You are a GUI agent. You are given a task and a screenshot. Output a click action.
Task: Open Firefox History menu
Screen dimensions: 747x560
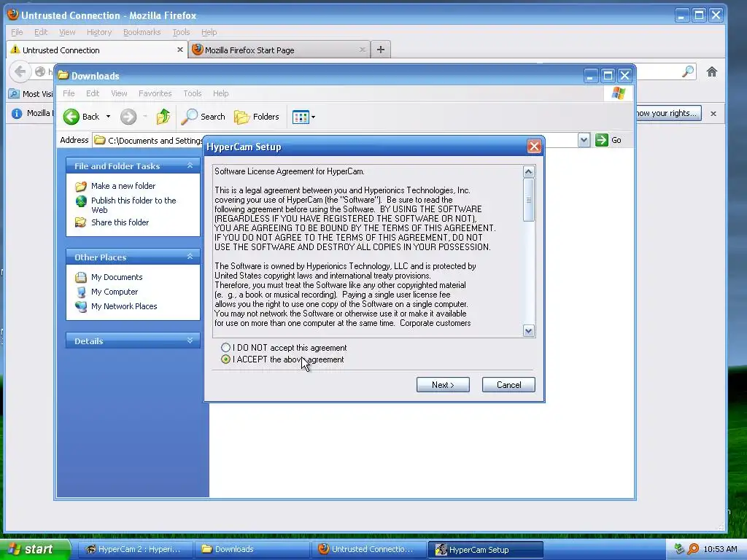99,32
